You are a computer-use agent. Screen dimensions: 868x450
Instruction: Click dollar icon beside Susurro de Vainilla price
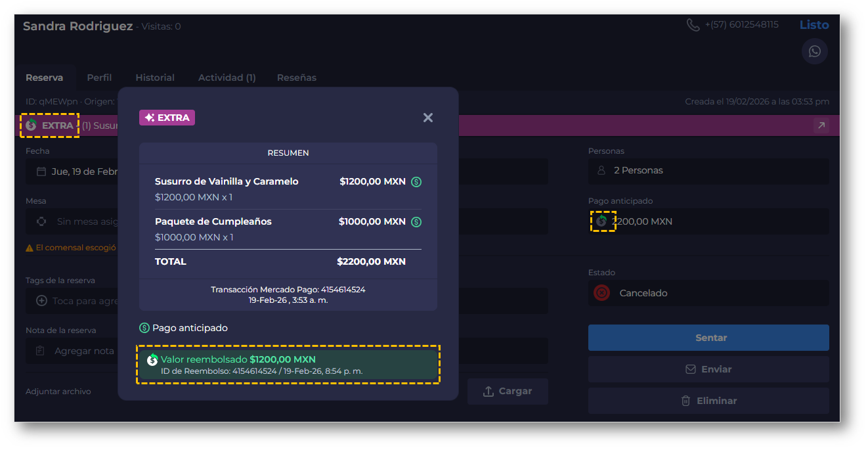(416, 182)
